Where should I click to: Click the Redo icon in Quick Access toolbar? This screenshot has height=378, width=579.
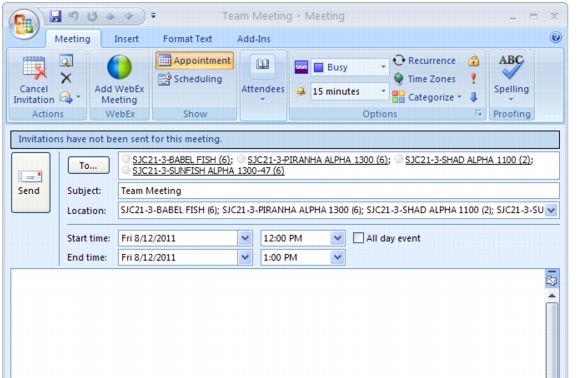(x=92, y=16)
